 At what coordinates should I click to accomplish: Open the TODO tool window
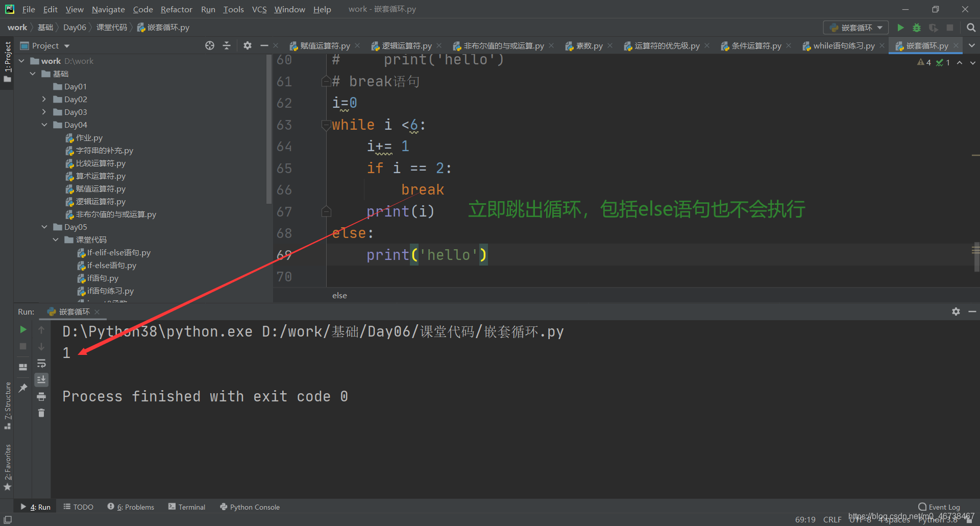[78, 507]
